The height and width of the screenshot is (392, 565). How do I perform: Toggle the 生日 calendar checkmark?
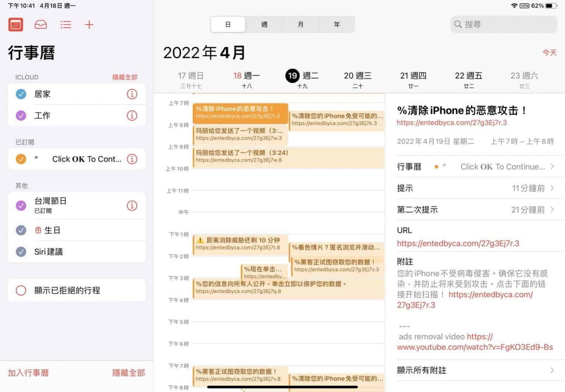[21, 230]
